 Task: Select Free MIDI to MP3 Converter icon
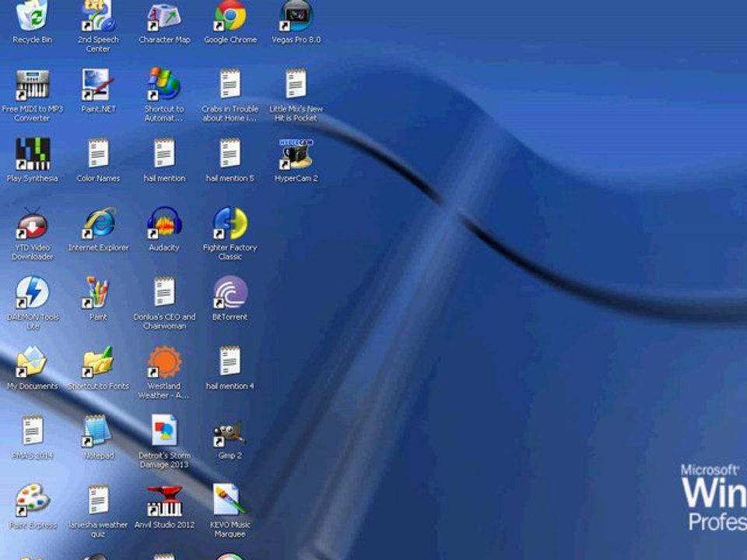[33, 85]
